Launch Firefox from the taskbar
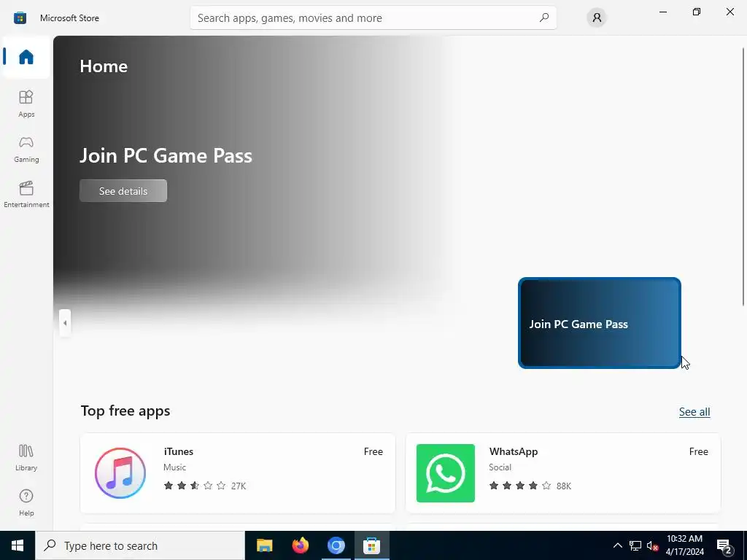747x560 pixels. coord(300,545)
